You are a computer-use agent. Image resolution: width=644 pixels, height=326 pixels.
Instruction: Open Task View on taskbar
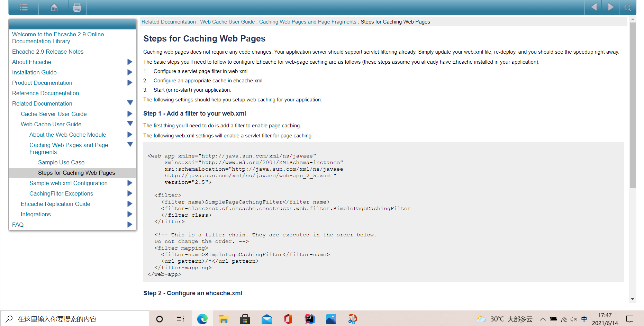pos(180,319)
